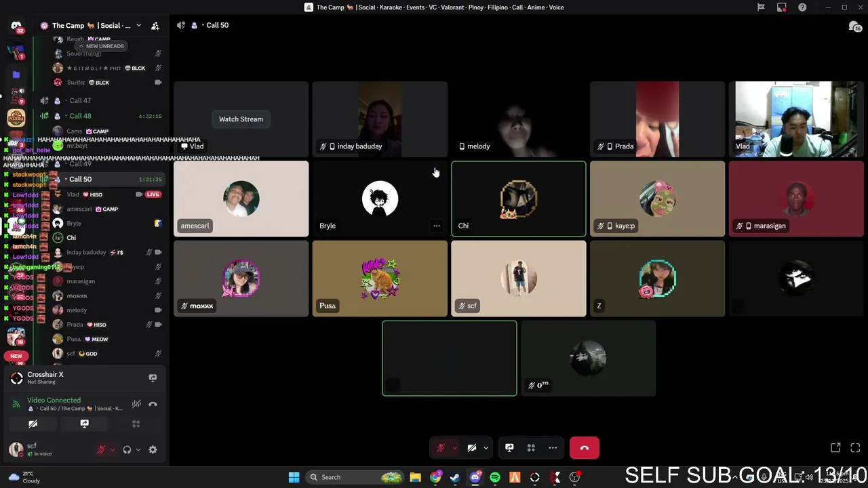This screenshot has width=868, height=488.
Task: Select marasigan participant tile
Action: pyautogui.click(x=796, y=199)
